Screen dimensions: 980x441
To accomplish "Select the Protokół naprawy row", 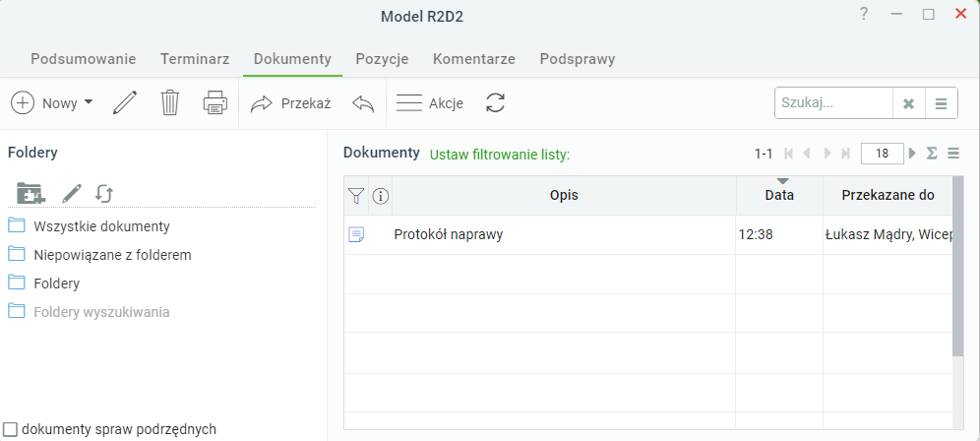I will pyautogui.click(x=648, y=234).
